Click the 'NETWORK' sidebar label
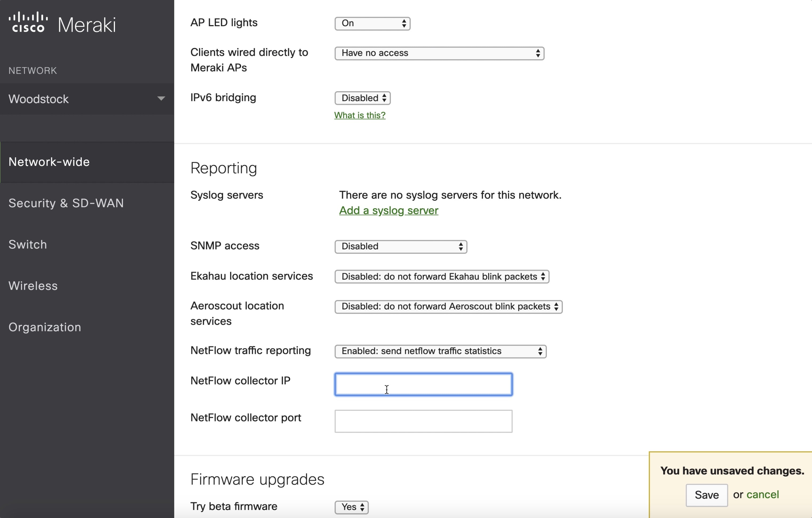 point(33,70)
